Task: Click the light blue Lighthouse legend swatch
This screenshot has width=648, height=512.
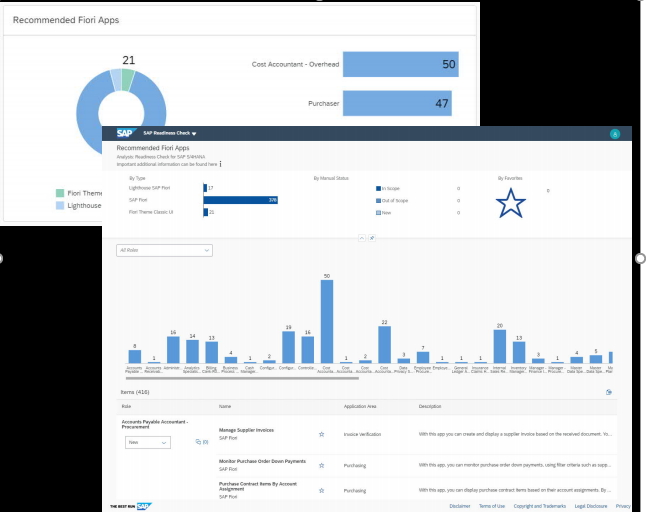Action: click(60, 205)
